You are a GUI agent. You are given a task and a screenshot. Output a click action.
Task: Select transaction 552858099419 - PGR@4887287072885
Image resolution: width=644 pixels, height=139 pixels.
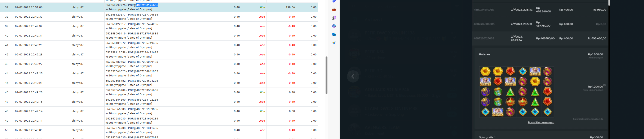132,34
